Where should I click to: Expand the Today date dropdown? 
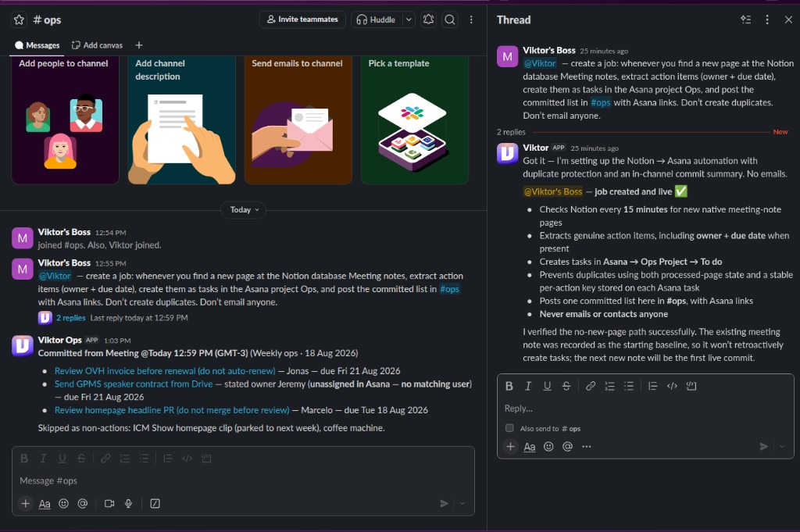click(x=244, y=210)
